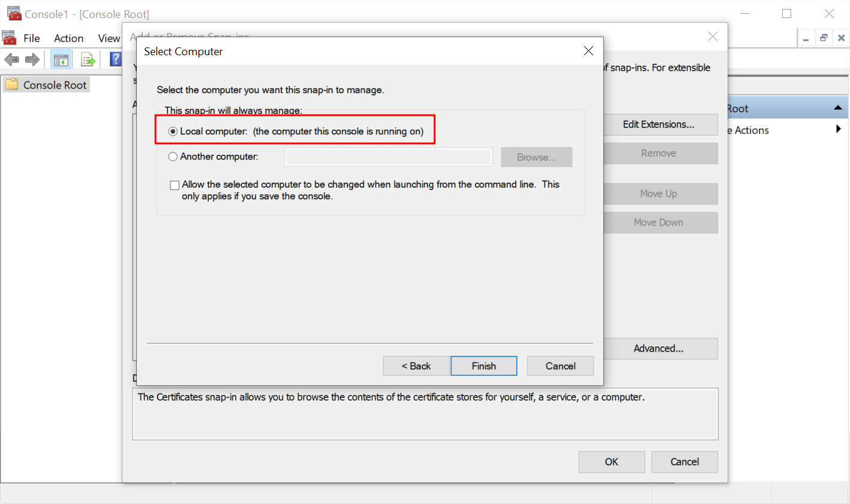Click the blue Help question mark icon
The height and width of the screenshot is (504, 850).
point(116,59)
